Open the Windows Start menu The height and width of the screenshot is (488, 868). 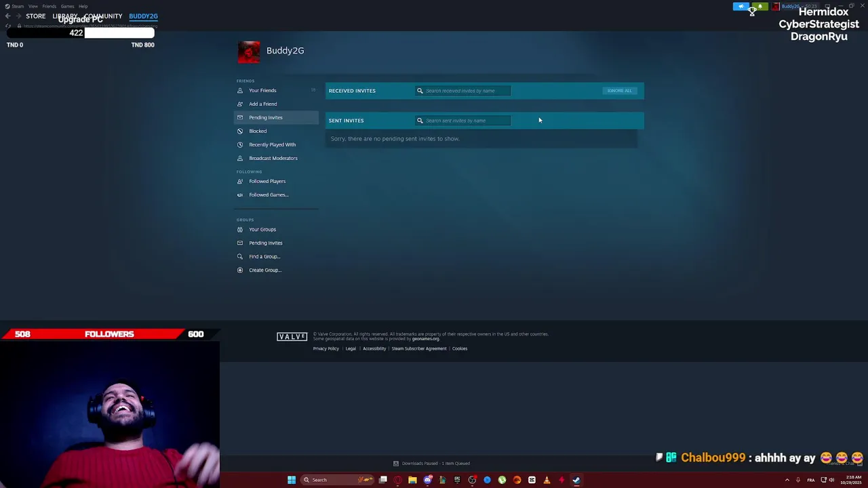[x=292, y=480]
